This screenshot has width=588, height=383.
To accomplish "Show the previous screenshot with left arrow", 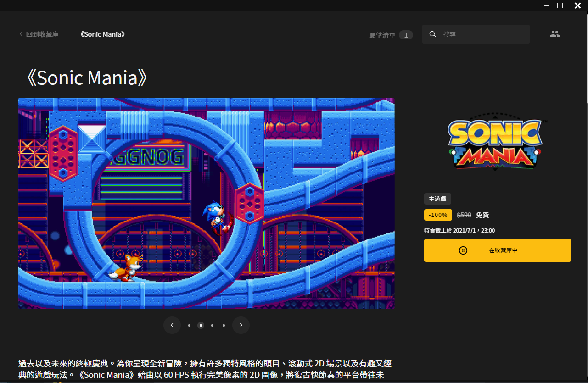I will 172,325.
